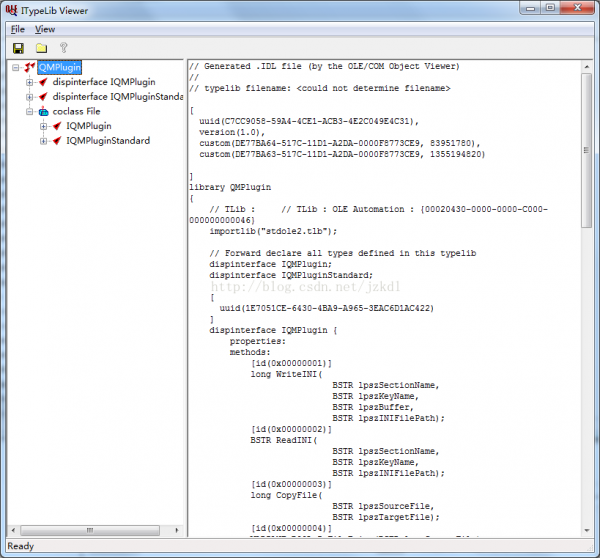Screen dimensions: 600x558
Task: Click 'BSTR lpszTargetFile);' parameter text
Action: pos(386,517)
